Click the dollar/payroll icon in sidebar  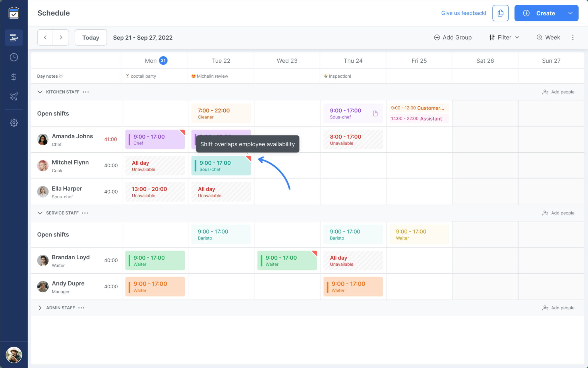click(x=14, y=77)
